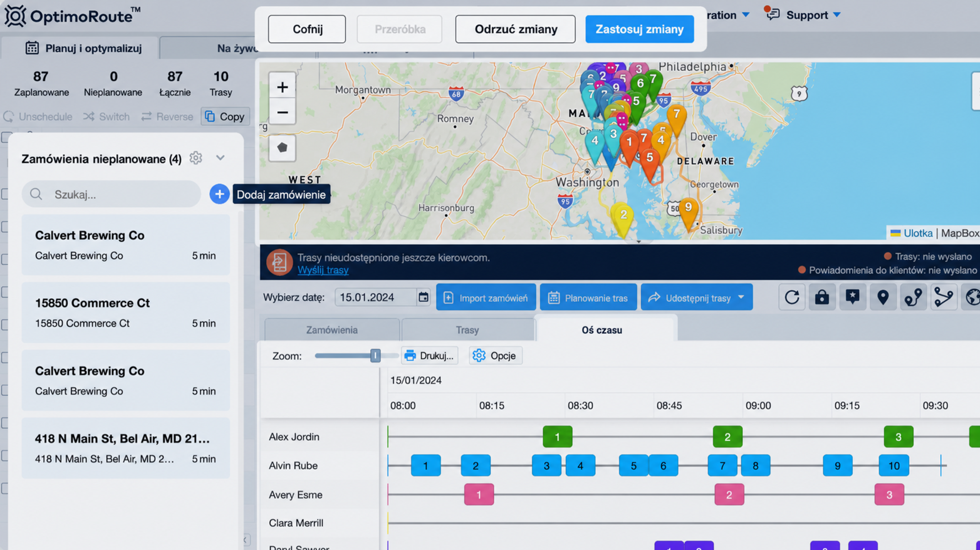This screenshot has height=550, width=980.
Task: Open the calendar picker icon beside date
Action: 423,297
